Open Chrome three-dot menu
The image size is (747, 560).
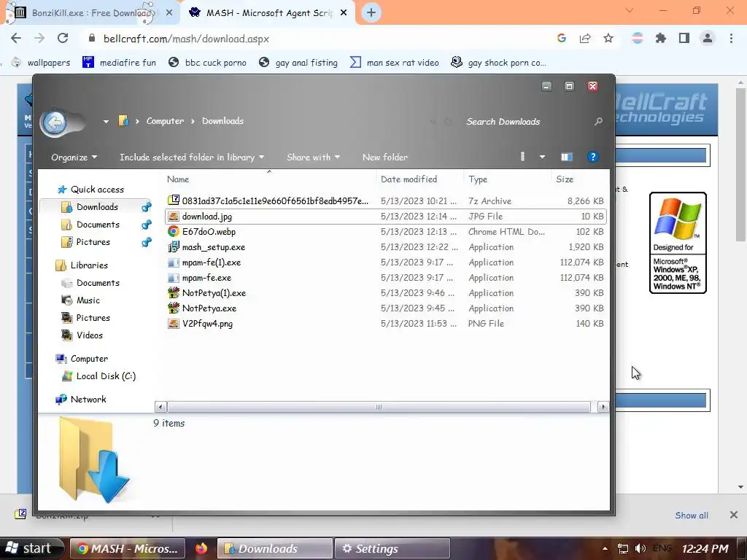tap(731, 38)
